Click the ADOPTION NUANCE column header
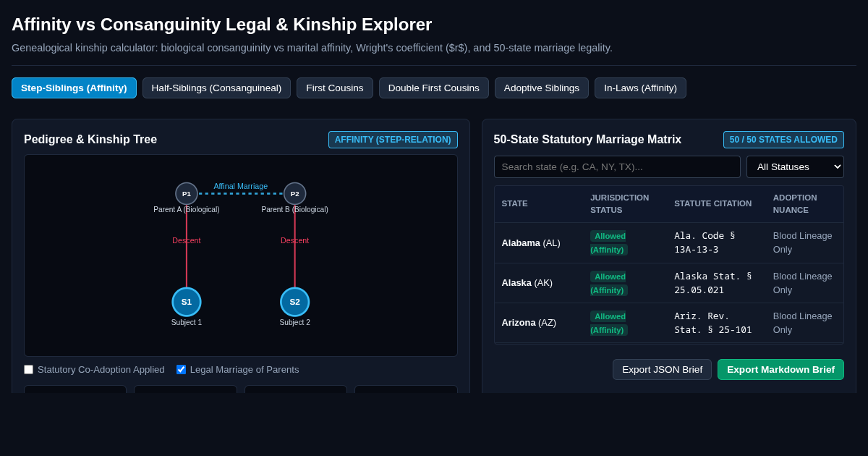This screenshot has width=868, height=456. click(795, 203)
